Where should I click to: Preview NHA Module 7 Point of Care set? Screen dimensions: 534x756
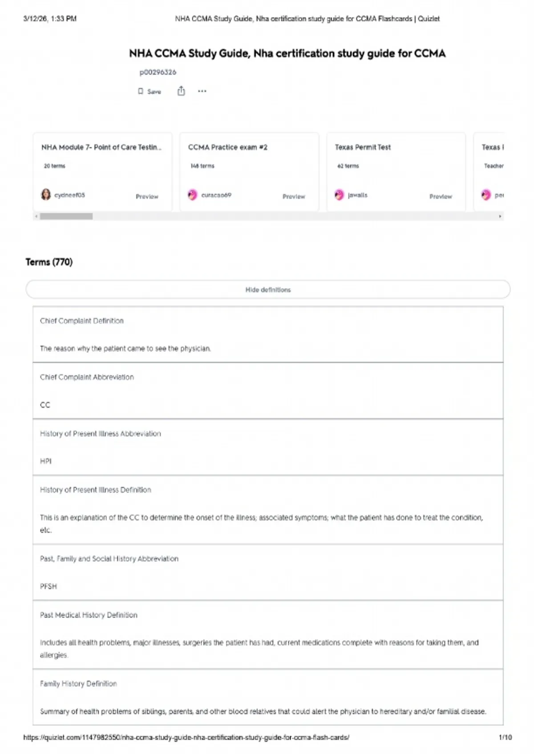(147, 196)
